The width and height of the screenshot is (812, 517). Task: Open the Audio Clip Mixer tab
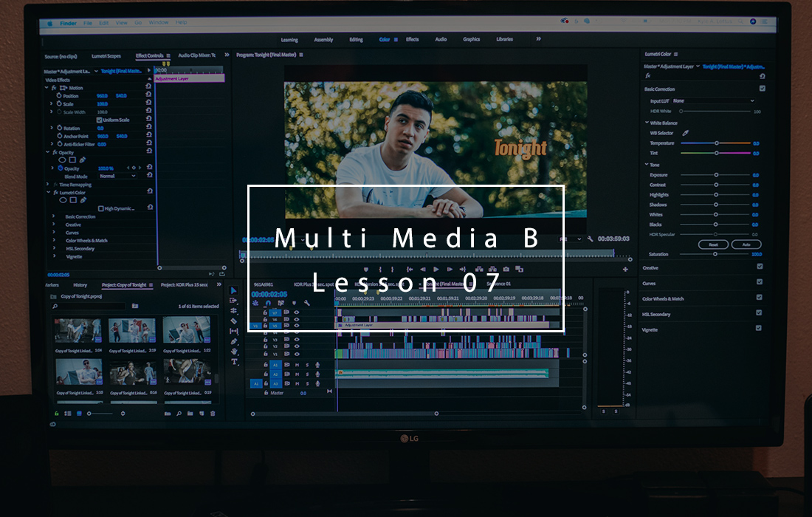(x=197, y=55)
